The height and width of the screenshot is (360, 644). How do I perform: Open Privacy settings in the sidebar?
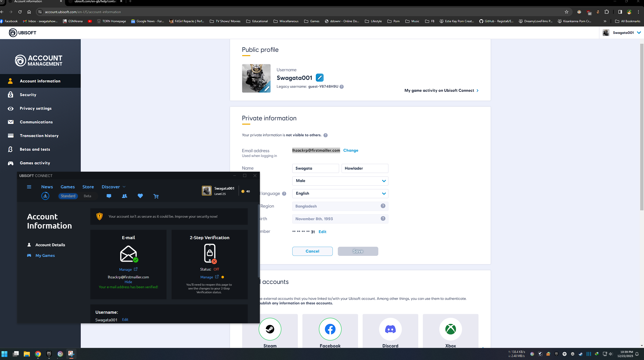(x=36, y=108)
